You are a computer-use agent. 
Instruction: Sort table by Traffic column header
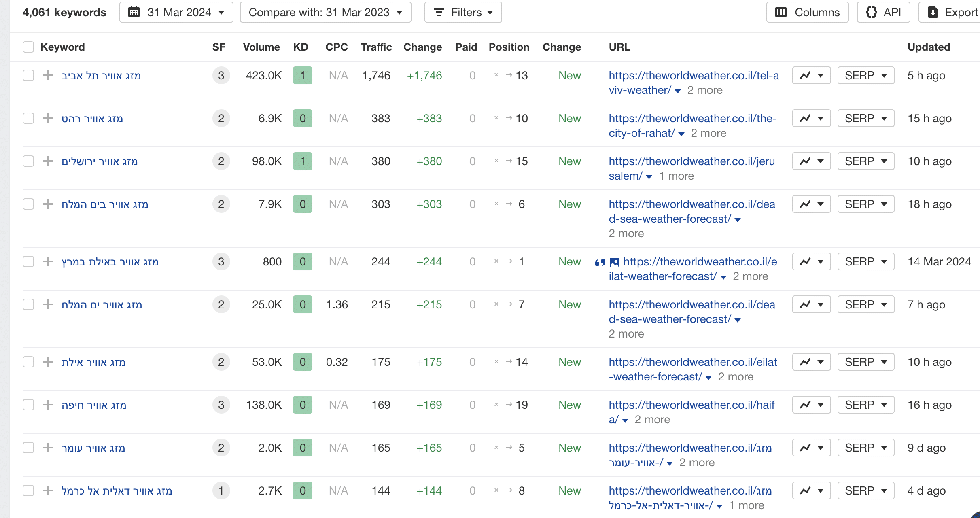[x=376, y=47]
